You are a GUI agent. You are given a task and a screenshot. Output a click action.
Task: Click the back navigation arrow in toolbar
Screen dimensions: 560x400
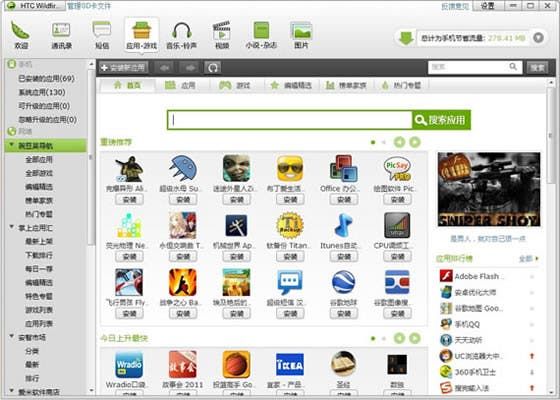click(x=164, y=68)
